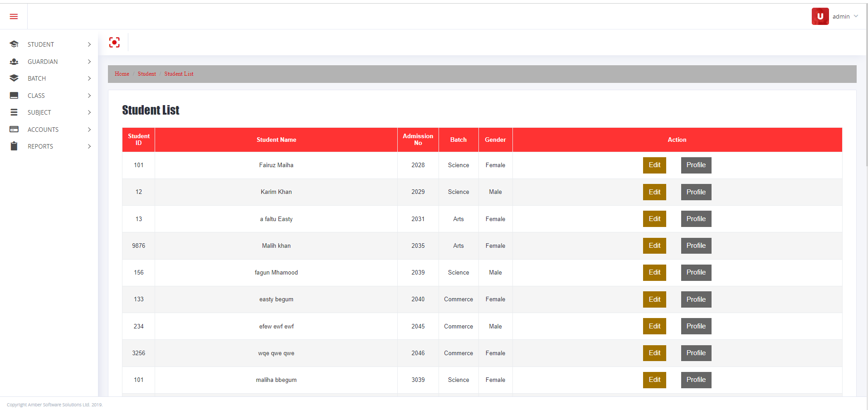Expand the STUDENT menu chevron
Viewport: 868px width, 410px height.
tap(89, 44)
